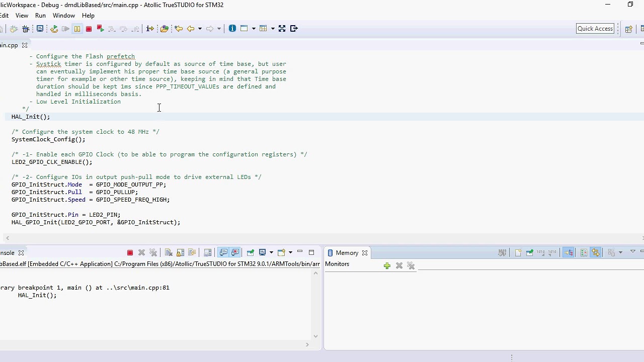Minimize the Console panel
The height and width of the screenshot is (362, 644).
click(x=300, y=252)
